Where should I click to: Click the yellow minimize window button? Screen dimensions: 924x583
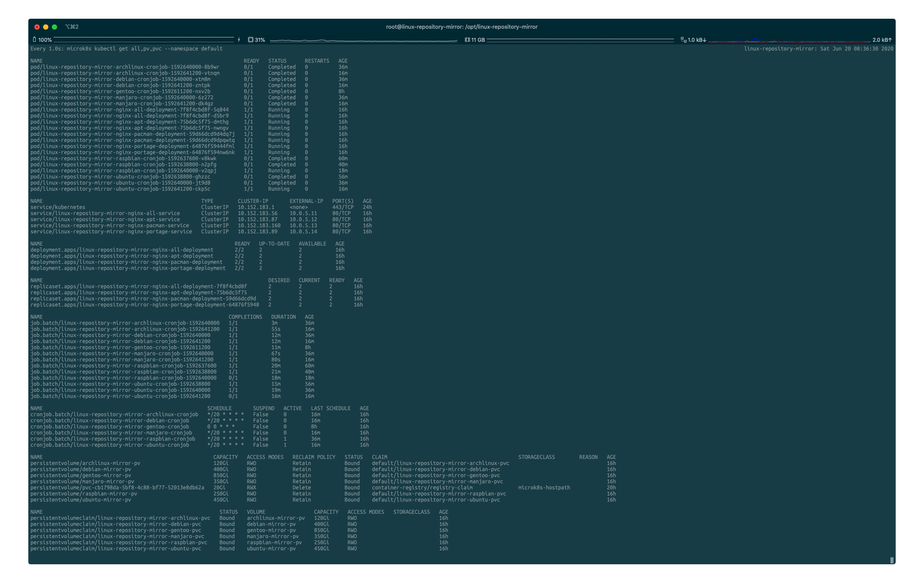pyautogui.click(x=46, y=27)
